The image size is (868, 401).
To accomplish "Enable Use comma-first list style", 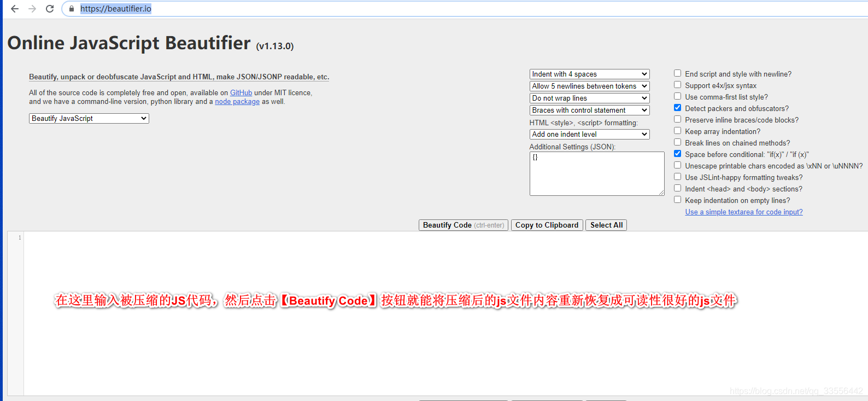I will click(x=677, y=96).
